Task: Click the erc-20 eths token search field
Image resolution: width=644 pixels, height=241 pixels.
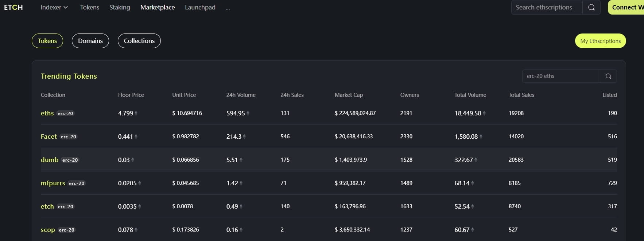Action: click(x=561, y=76)
